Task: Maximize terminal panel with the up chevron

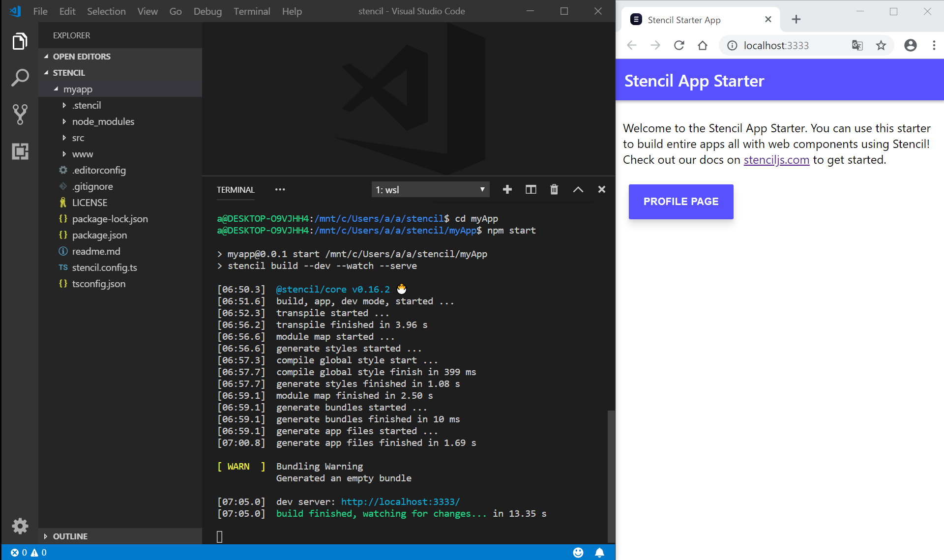Action: pyautogui.click(x=578, y=189)
